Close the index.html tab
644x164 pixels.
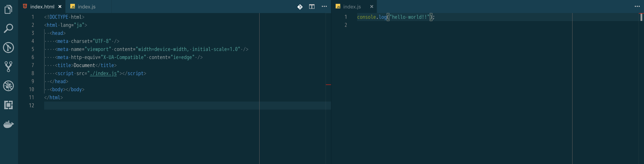point(60,7)
